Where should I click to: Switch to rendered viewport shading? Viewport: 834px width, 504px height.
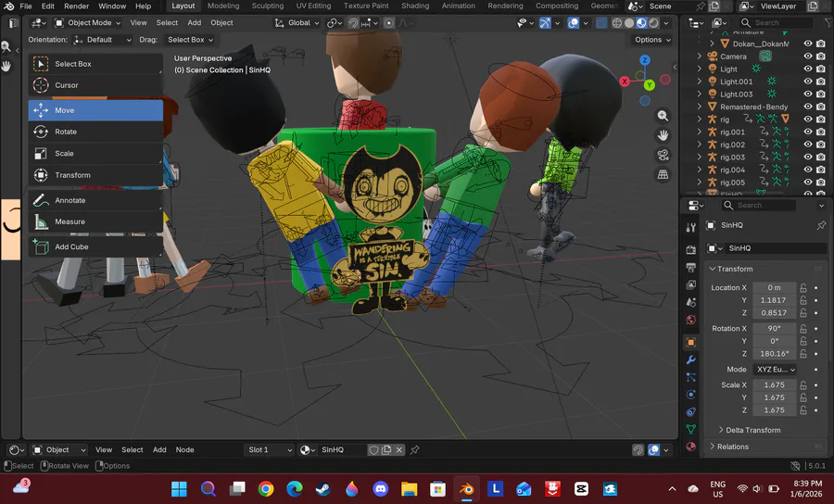pyautogui.click(x=653, y=23)
